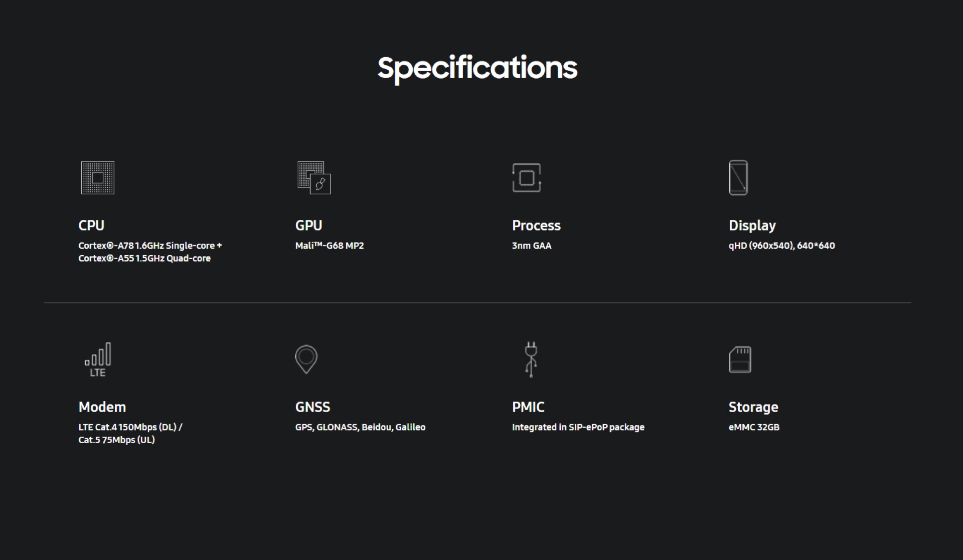This screenshot has height=560, width=963.
Task: Click the Modem heading label
Action: [x=102, y=407]
